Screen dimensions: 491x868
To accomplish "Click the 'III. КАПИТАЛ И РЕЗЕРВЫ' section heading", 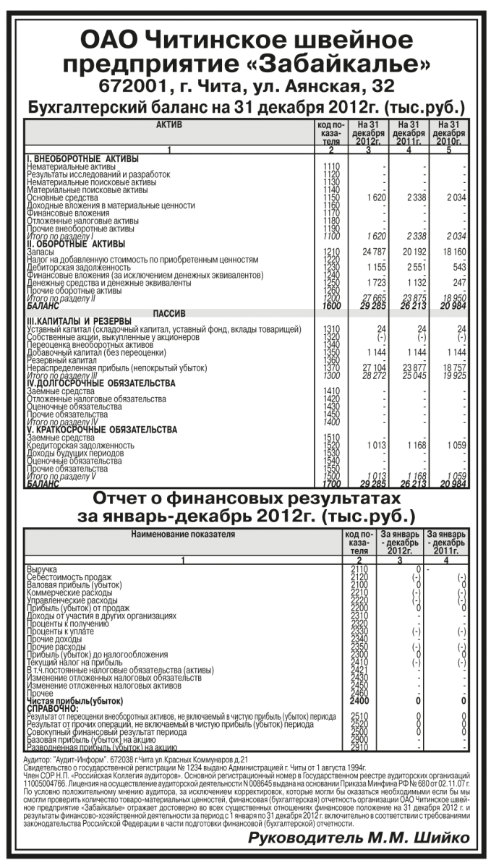I will point(80,321).
